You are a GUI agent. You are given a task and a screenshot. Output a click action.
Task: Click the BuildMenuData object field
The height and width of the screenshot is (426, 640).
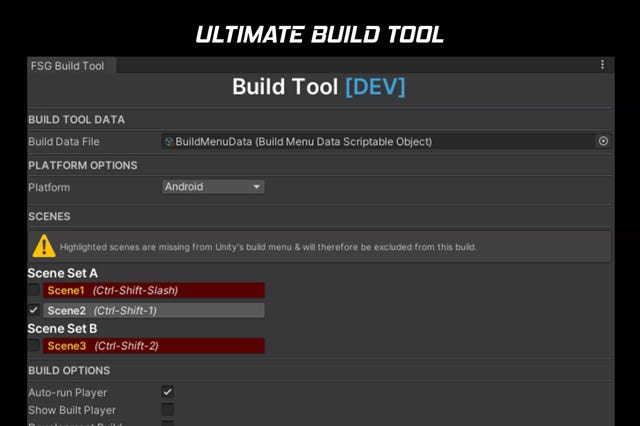pos(378,142)
